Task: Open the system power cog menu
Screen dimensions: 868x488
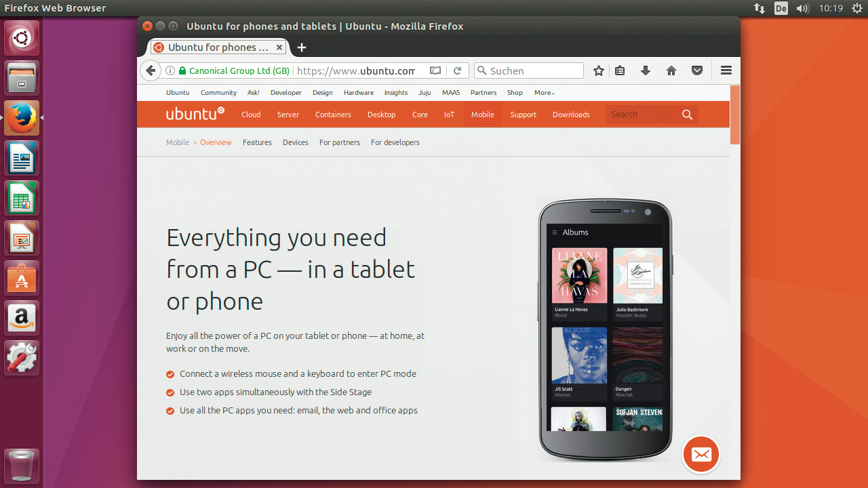Action: click(857, 8)
